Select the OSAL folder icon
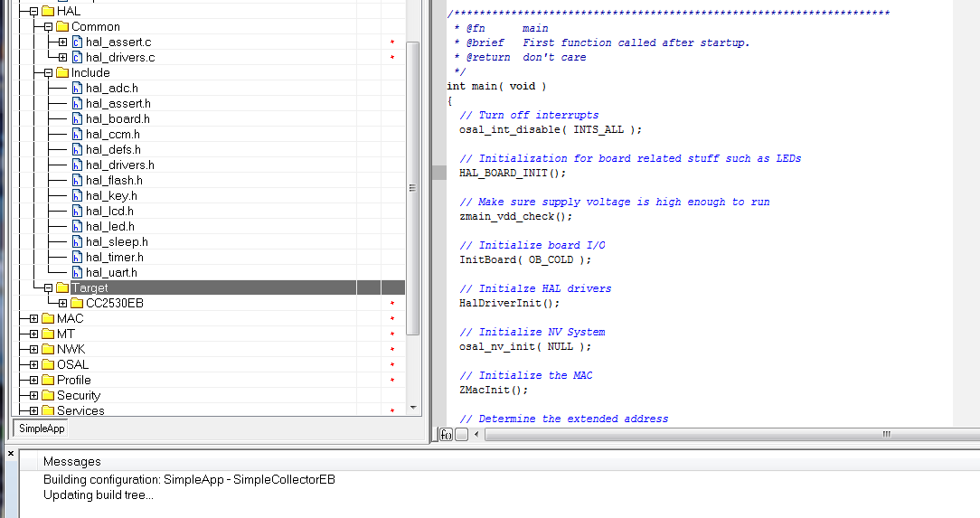This screenshot has width=980, height=518. tap(48, 365)
